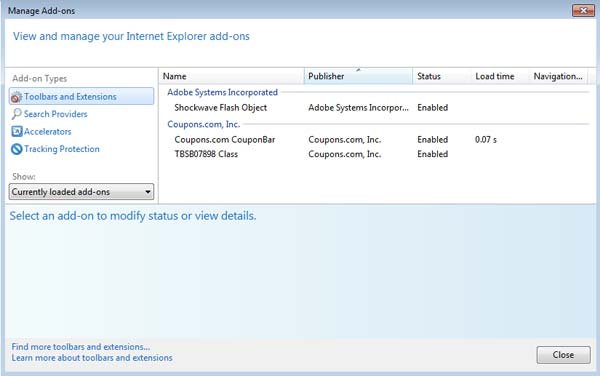
Task: Click the Tracking Protection blocked-circle icon
Action: (16, 149)
